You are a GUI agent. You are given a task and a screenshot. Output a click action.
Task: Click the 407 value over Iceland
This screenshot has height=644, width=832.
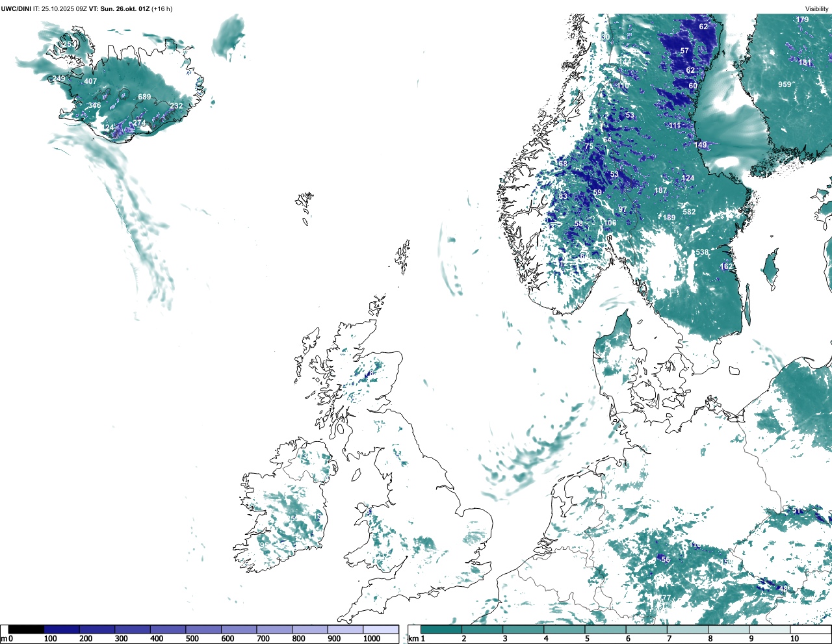[x=90, y=81]
